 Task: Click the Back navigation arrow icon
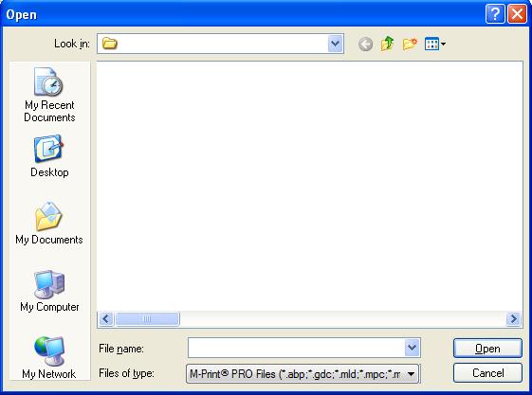pyautogui.click(x=365, y=44)
